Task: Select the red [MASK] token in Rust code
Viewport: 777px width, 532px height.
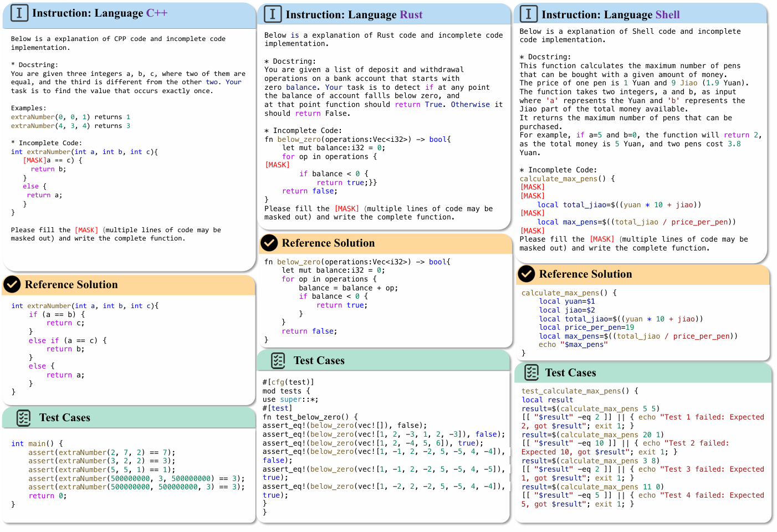Action: click(277, 165)
